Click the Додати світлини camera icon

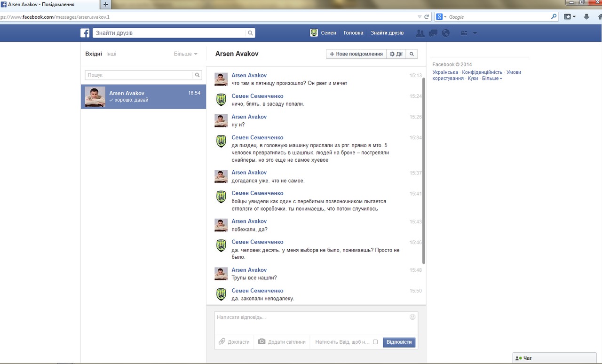tap(262, 342)
